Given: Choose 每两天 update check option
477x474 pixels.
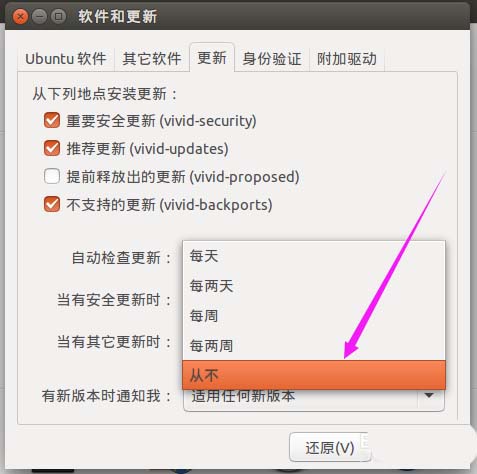Looking at the screenshot, I should [x=314, y=286].
